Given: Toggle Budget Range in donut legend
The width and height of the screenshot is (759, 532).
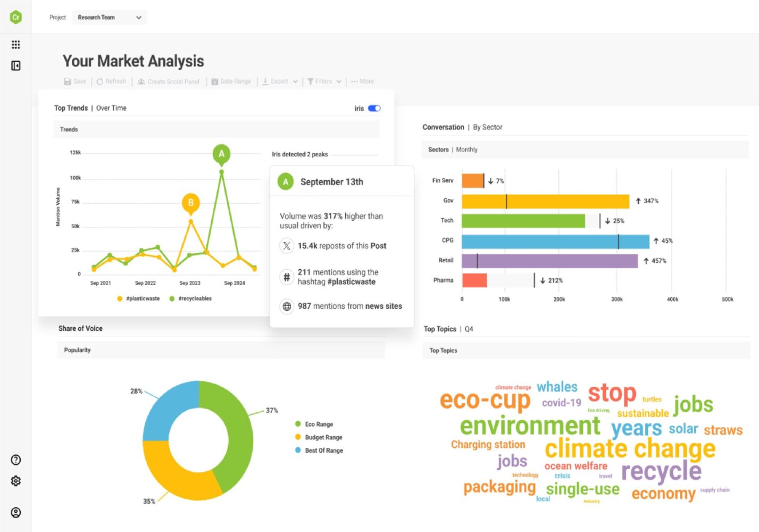Looking at the screenshot, I should [x=319, y=437].
